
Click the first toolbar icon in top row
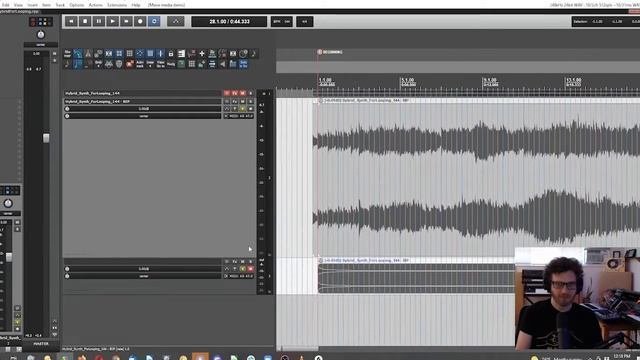point(67,53)
